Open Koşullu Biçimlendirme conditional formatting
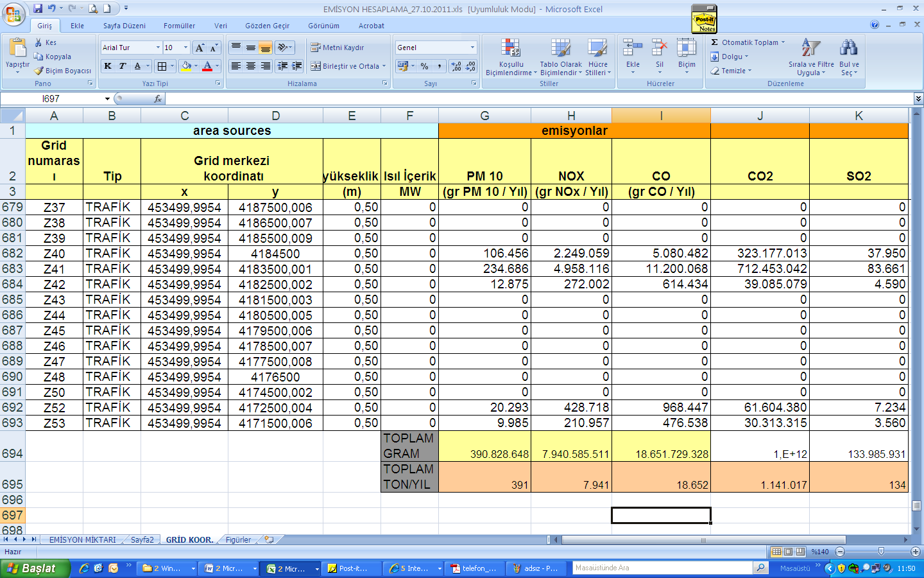Image resolution: width=924 pixels, height=578 pixels. click(x=511, y=57)
